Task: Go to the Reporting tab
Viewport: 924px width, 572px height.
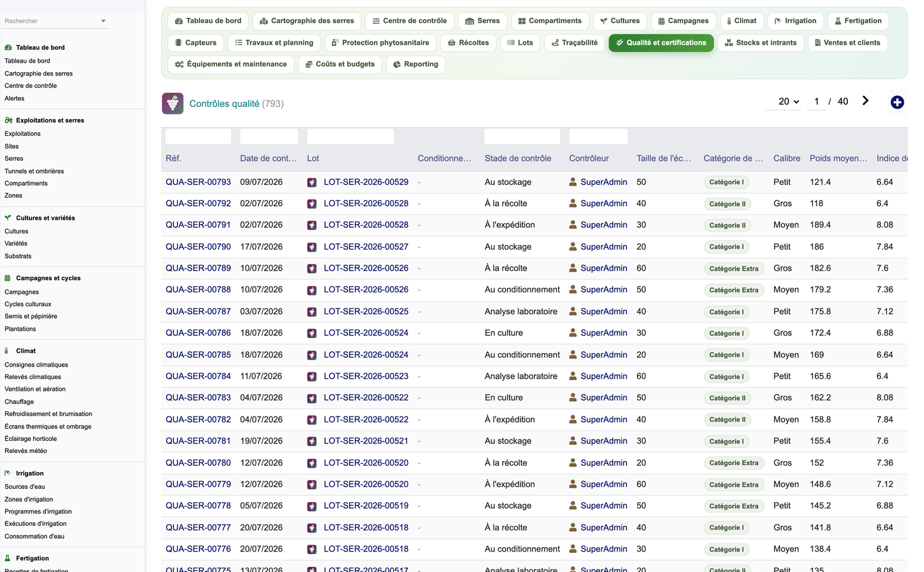Action: [x=416, y=65]
